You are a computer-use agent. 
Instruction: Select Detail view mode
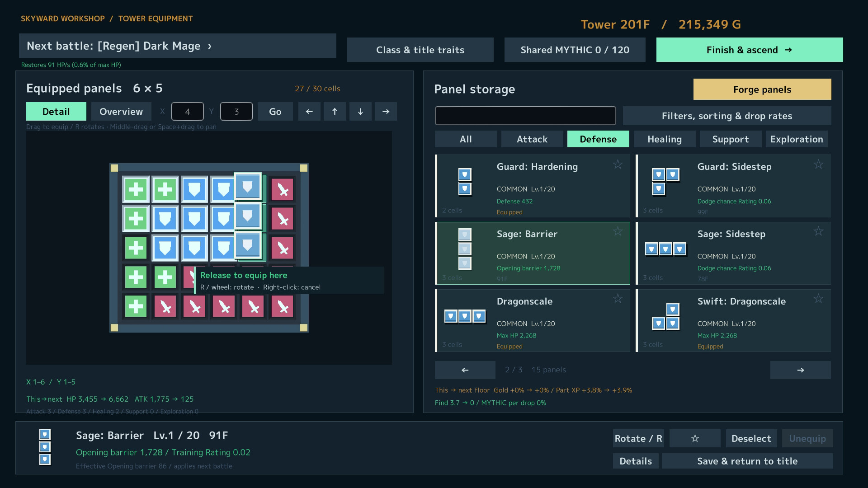click(x=56, y=112)
